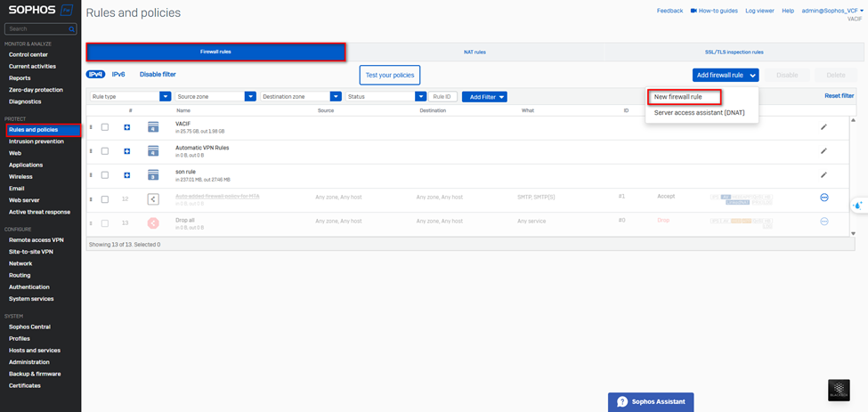Open more options for the MTA rule
The image size is (868, 412).
[x=823, y=198]
